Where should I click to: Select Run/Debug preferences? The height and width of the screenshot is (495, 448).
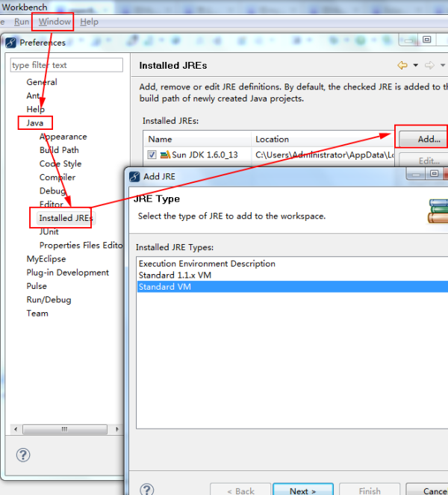(x=49, y=299)
